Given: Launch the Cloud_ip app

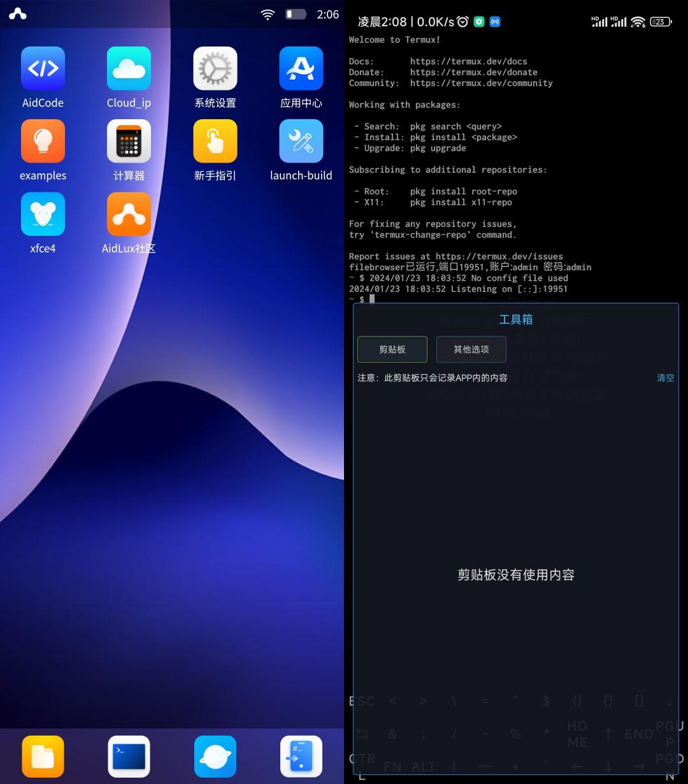Looking at the screenshot, I should click(x=129, y=68).
